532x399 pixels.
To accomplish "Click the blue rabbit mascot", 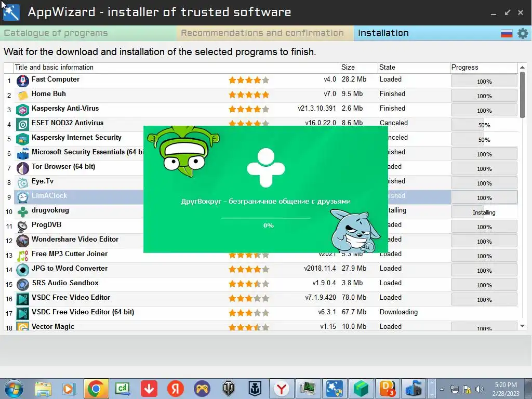I will coord(355,231).
